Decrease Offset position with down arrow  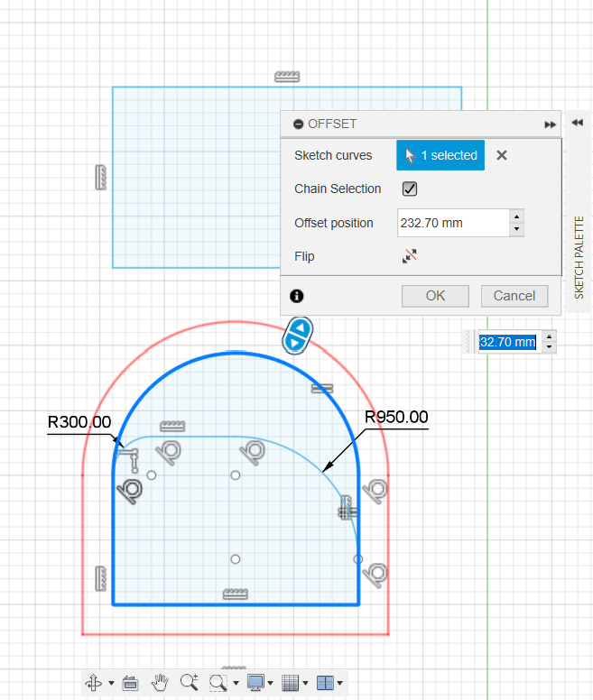516,229
